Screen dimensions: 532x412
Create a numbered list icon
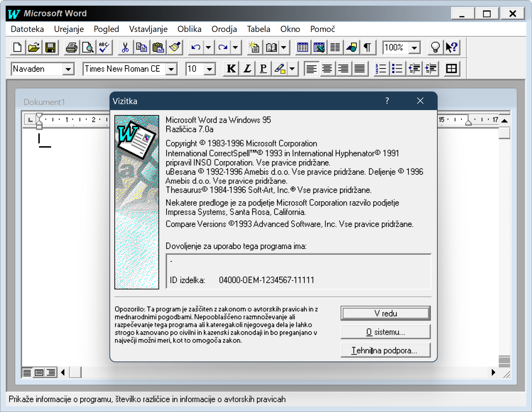381,69
